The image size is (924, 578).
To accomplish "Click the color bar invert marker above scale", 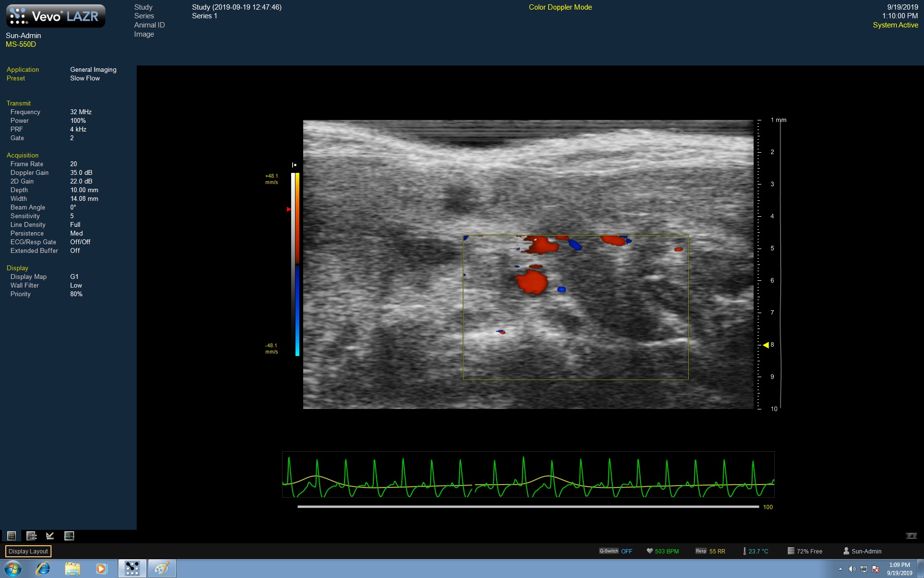I will pyautogui.click(x=294, y=165).
